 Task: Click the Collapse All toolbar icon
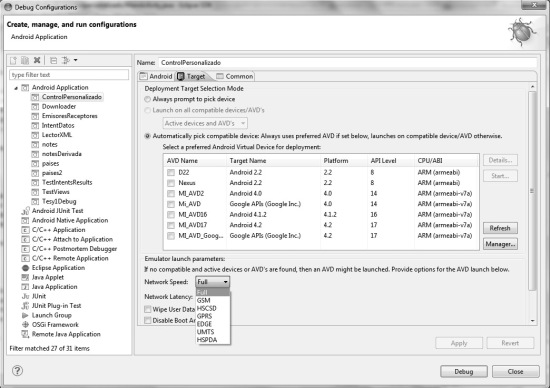pos(53,60)
